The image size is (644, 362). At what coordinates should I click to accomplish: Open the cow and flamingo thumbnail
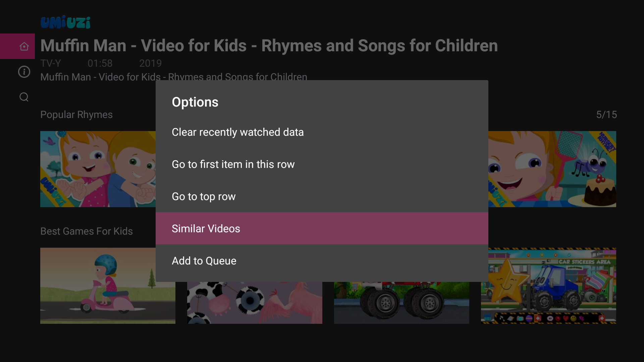coord(255,302)
